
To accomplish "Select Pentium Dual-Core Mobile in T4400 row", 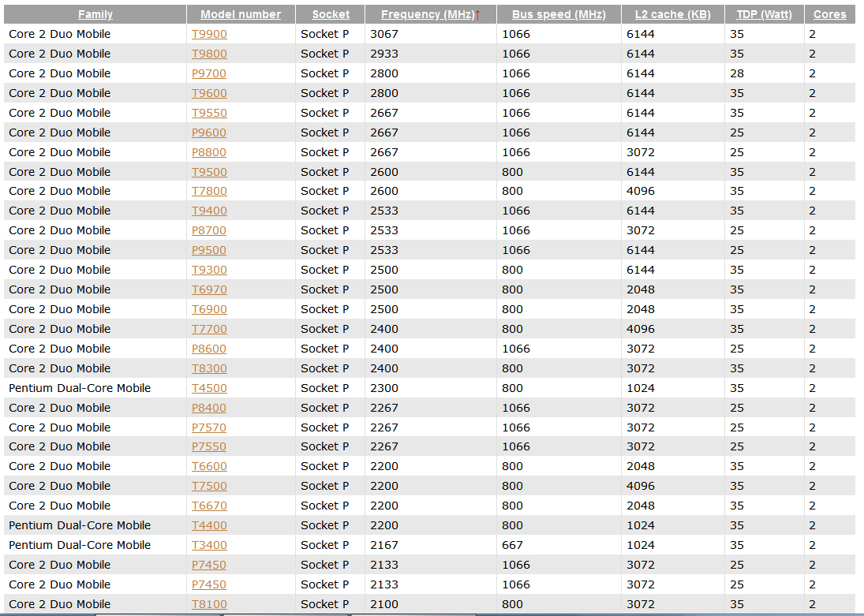I will pyautogui.click(x=80, y=525).
